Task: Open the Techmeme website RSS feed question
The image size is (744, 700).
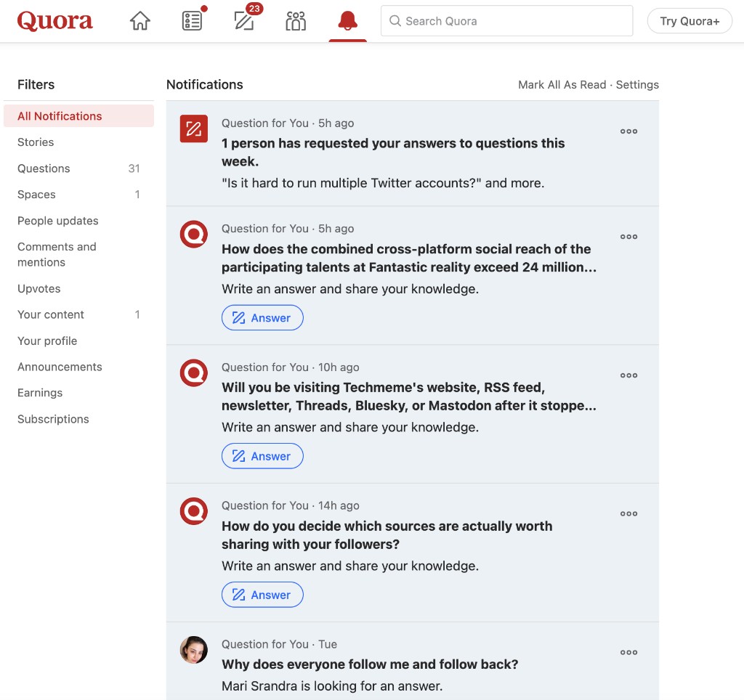Action: click(x=409, y=396)
